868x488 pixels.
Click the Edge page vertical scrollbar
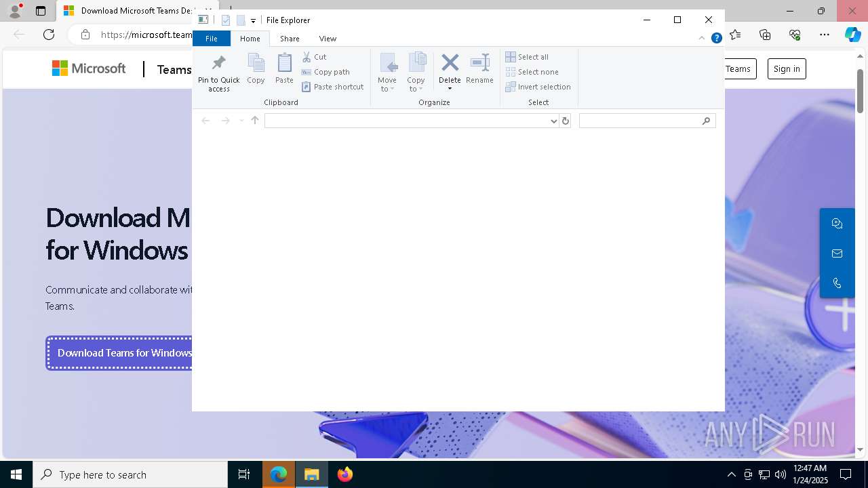click(x=860, y=91)
